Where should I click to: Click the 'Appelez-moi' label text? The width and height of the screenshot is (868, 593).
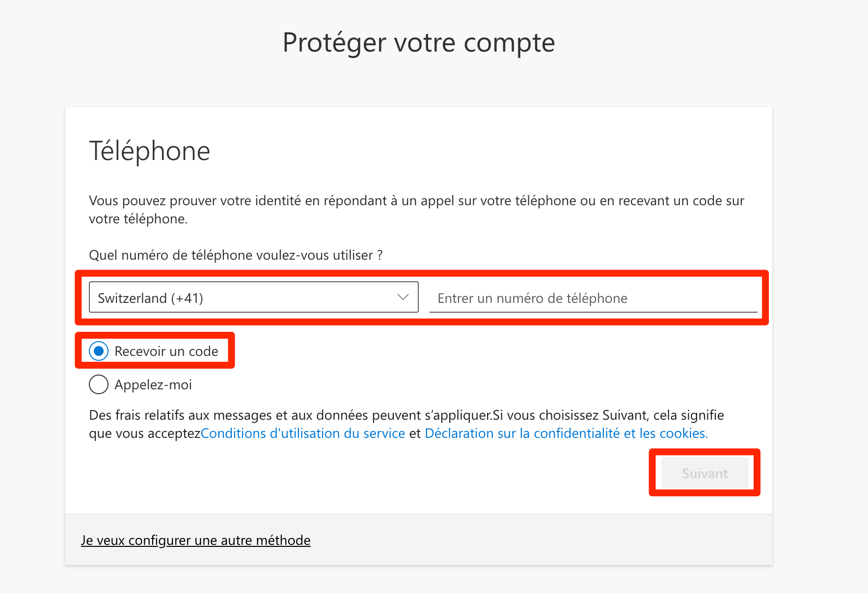tap(153, 385)
